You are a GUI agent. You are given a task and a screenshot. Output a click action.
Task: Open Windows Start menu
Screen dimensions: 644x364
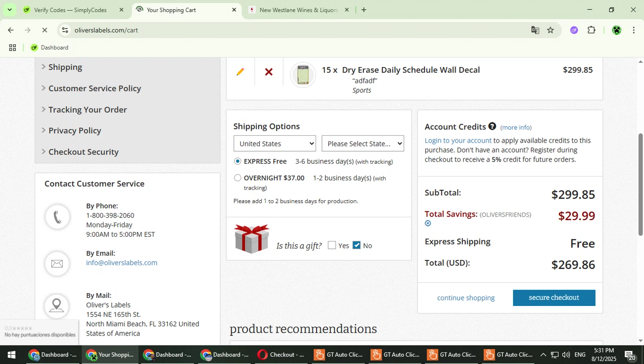pos(12,355)
